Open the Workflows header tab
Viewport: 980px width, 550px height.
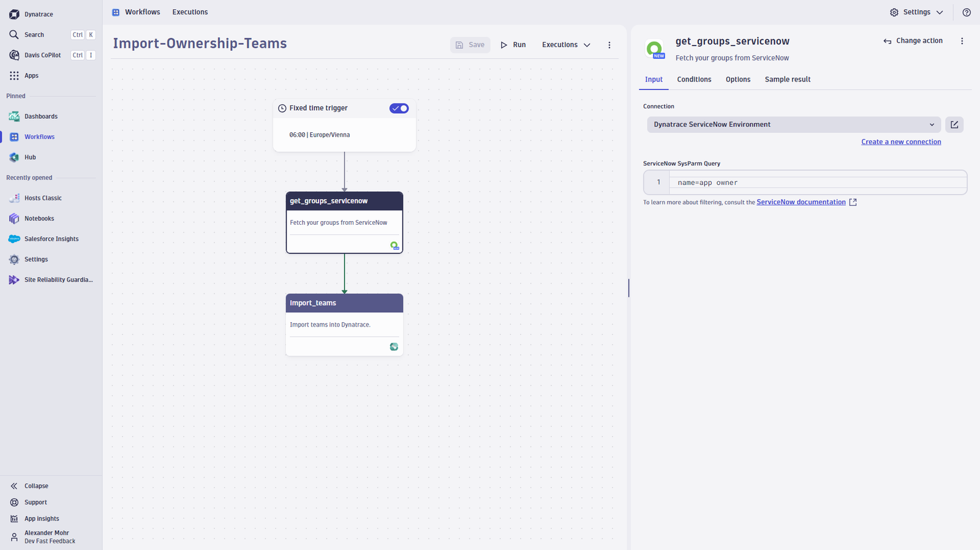(143, 12)
